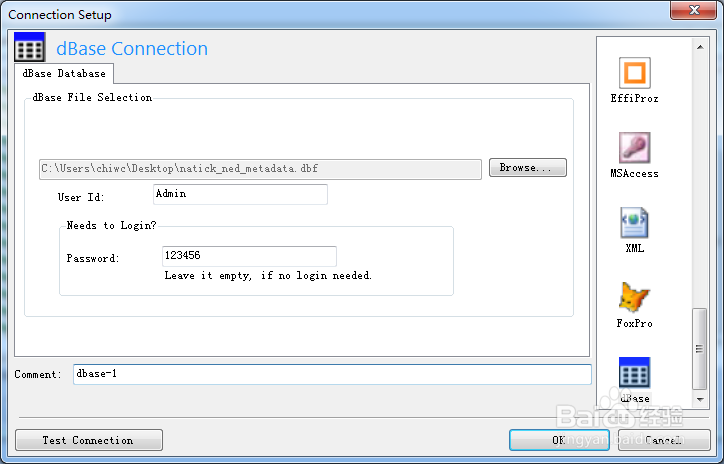Confirm the dialog with the OK button

pos(559,440)
